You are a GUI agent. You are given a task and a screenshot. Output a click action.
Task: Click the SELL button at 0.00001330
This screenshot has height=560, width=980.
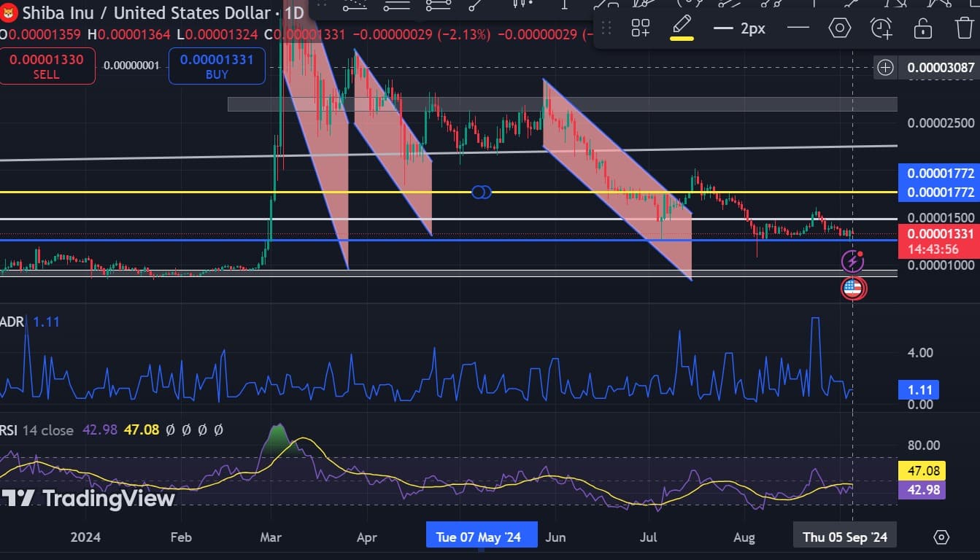pyautogui.click(x=47, y=66)
